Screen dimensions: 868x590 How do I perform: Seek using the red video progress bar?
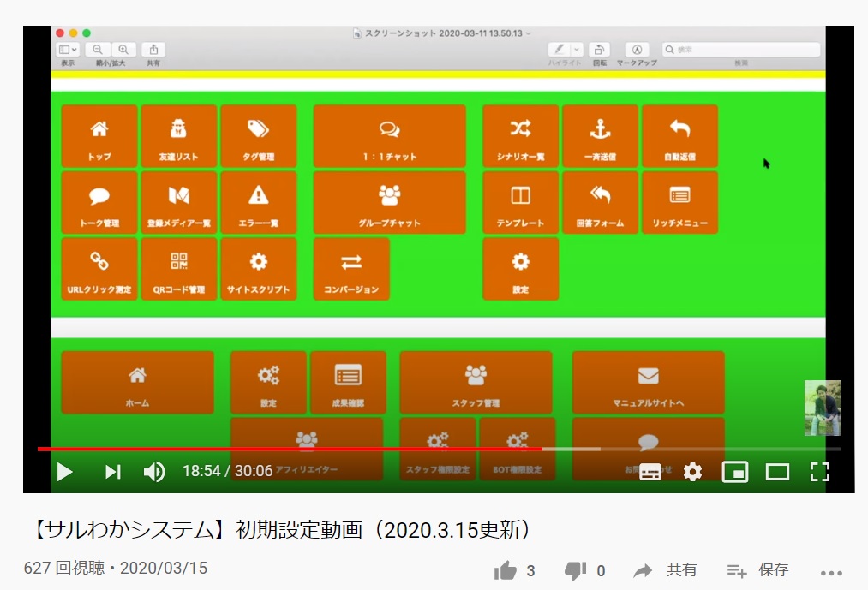coord(290,449)
